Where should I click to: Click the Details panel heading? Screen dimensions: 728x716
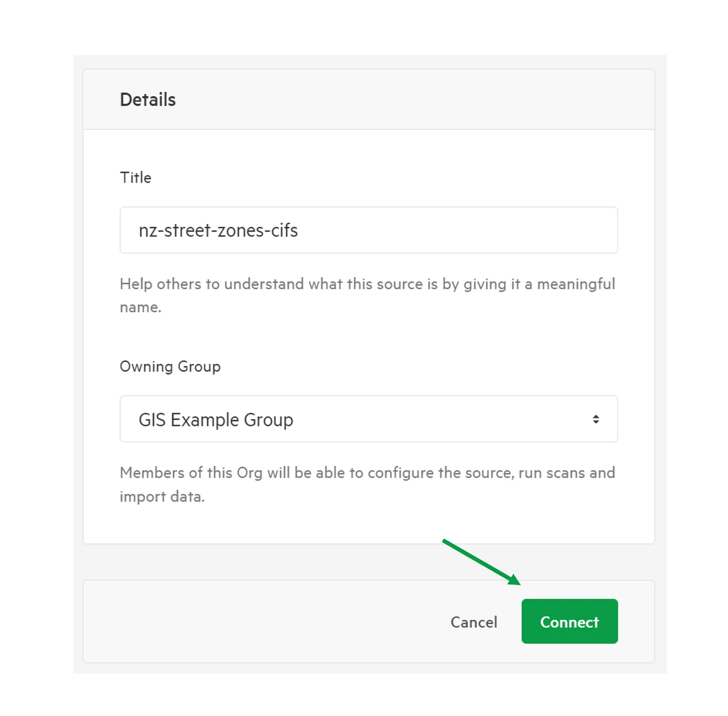point(148,99)
